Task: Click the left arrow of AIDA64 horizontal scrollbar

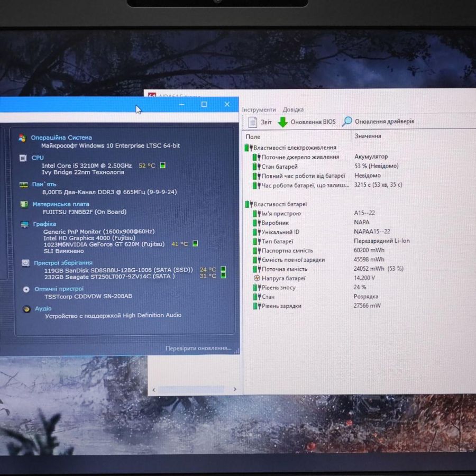Action: [x=153, y=390]
